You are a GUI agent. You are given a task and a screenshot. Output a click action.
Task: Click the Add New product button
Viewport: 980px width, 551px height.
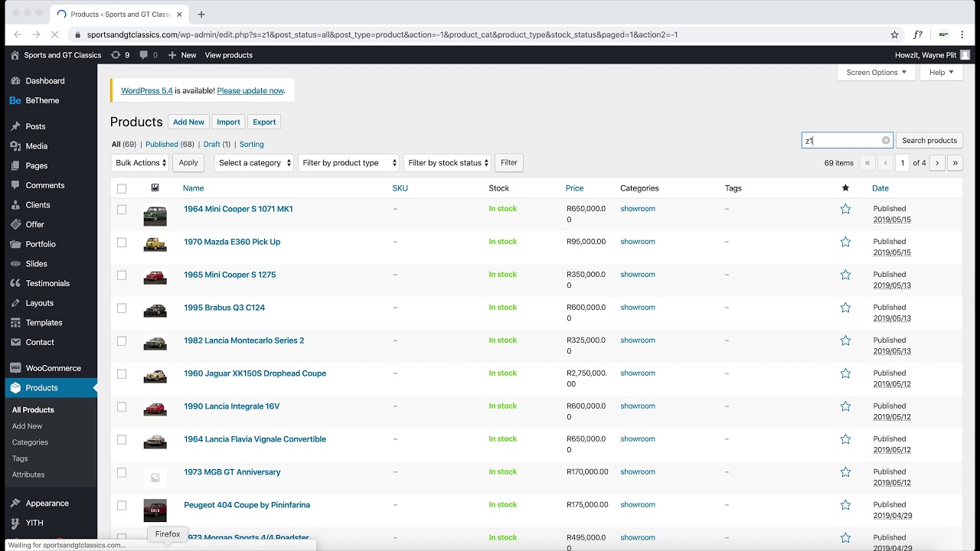click(x=188, y=122)
